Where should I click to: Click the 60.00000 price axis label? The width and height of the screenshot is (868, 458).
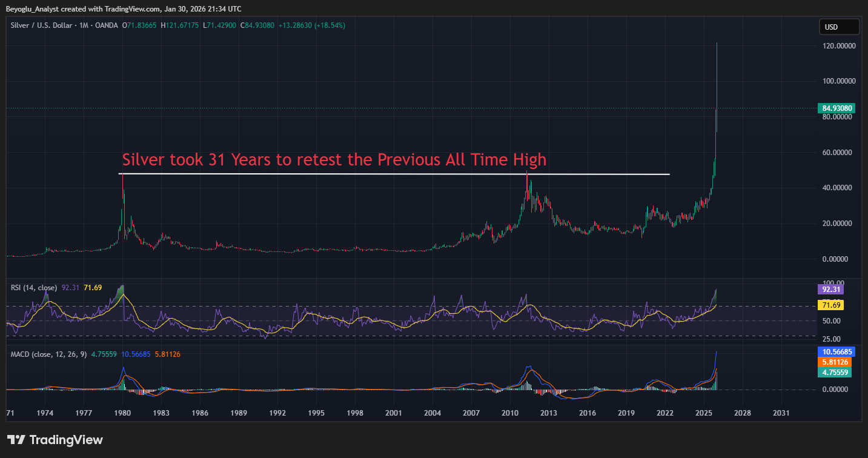coord(838,153)
